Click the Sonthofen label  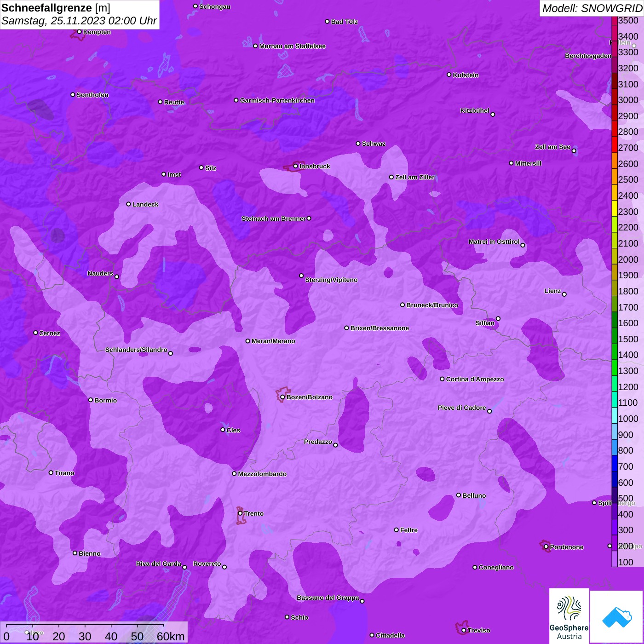92,95
